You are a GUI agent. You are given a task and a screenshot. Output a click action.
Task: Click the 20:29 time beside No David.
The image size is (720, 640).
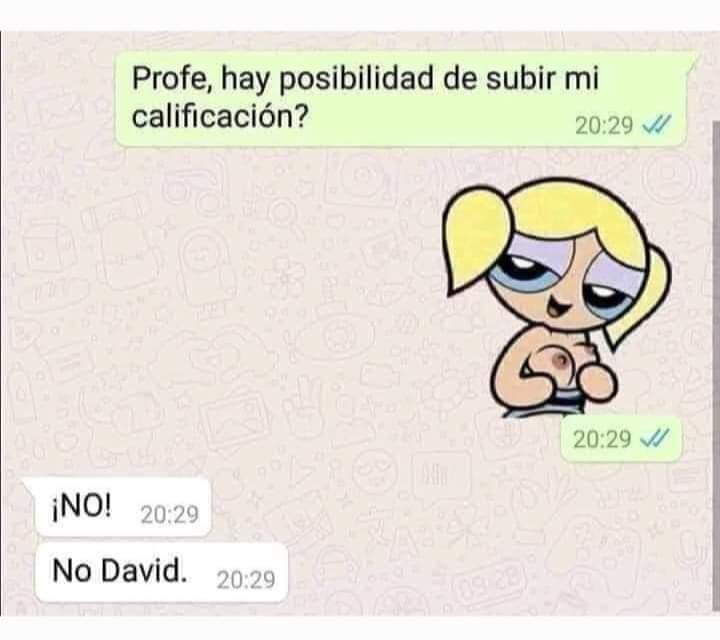point(246,579)
